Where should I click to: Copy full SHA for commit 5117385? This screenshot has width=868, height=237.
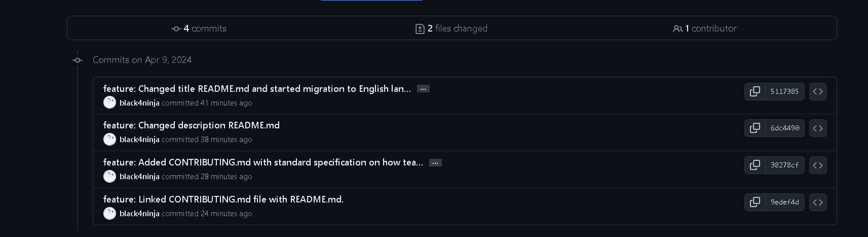coord(754,91)
